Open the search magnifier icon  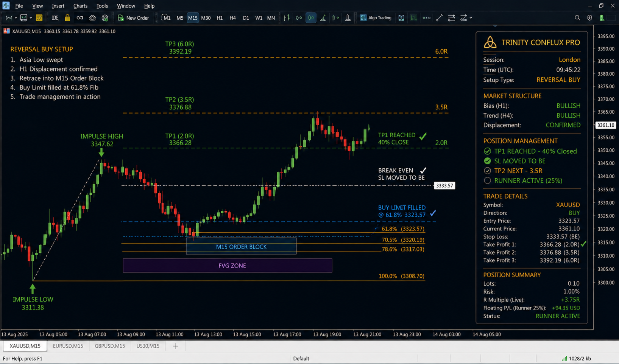point(577,18)
